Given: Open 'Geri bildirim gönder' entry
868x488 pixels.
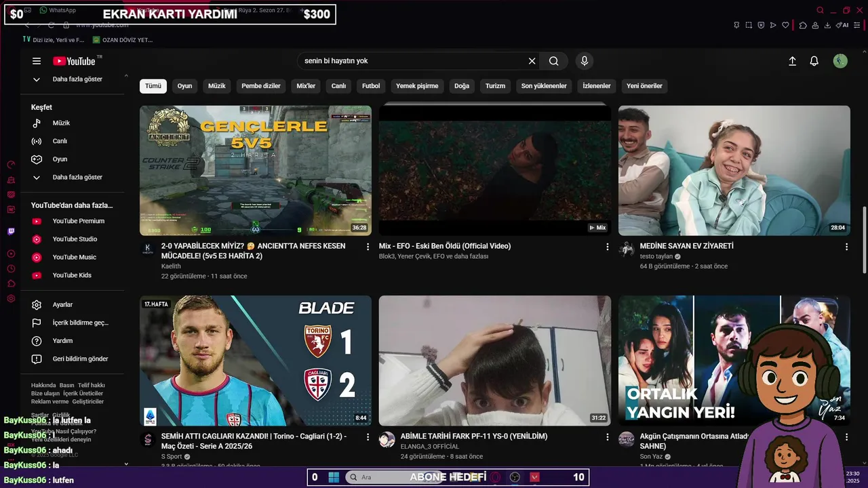Looking at the screenshot, I should click(80, 359).
